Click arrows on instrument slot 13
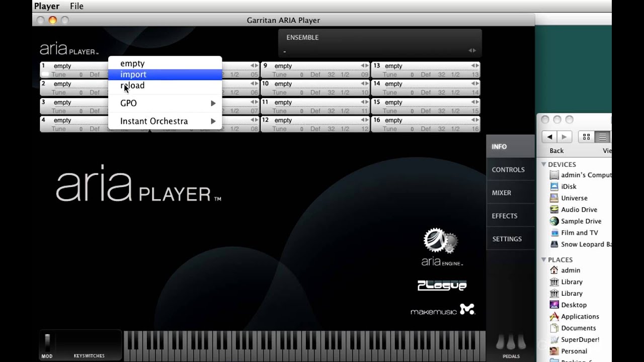Image resolution: width=644 pixels, height=362 pixels. click(x=474, y=66)
